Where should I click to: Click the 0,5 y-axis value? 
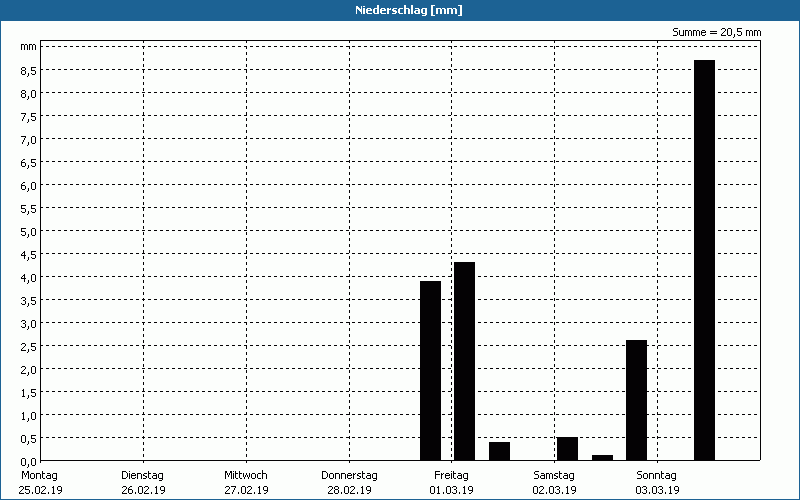[29, 439]
